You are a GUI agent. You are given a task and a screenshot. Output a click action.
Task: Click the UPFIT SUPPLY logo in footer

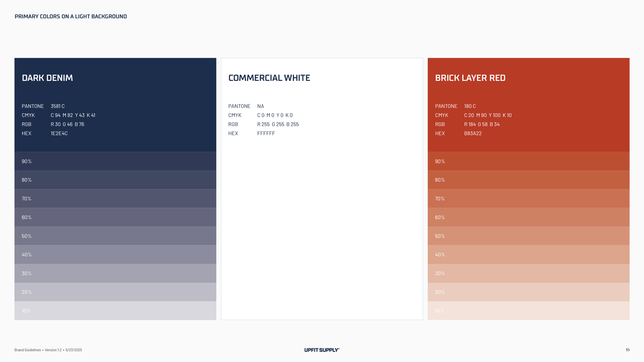coord(322,350)
